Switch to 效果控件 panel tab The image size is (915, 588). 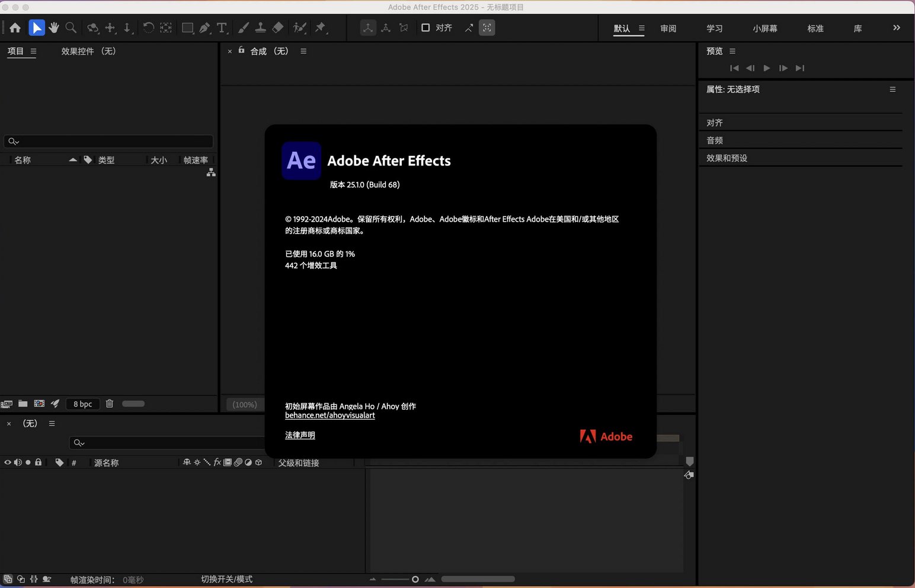click(88, 52)
